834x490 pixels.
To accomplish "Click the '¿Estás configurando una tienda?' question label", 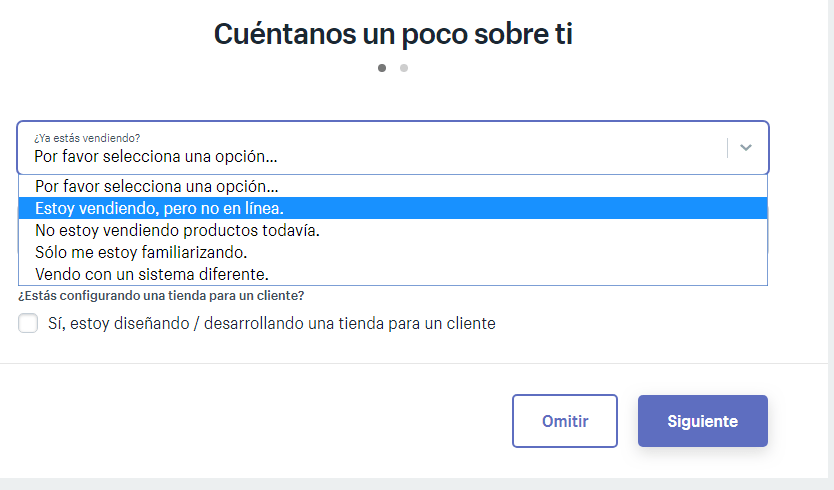I will tap(161, 296).
